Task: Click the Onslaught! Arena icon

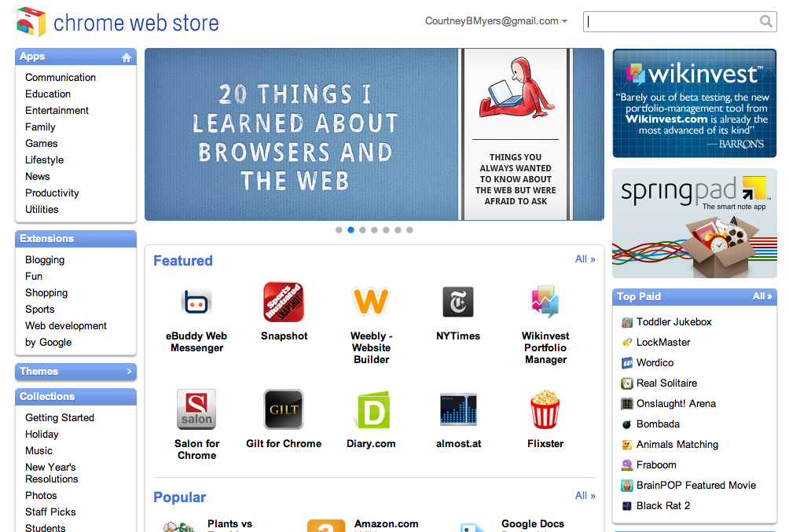Action: pyautogui.click(x=627, y=404)
